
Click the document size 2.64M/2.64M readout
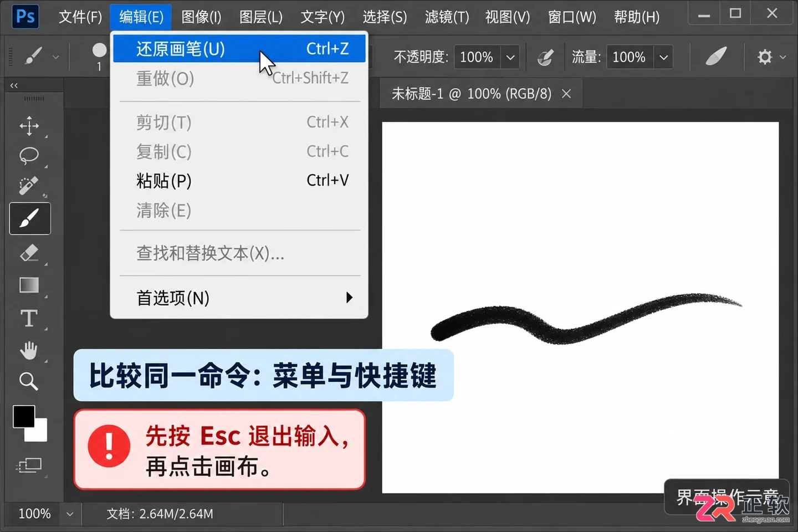160,514
